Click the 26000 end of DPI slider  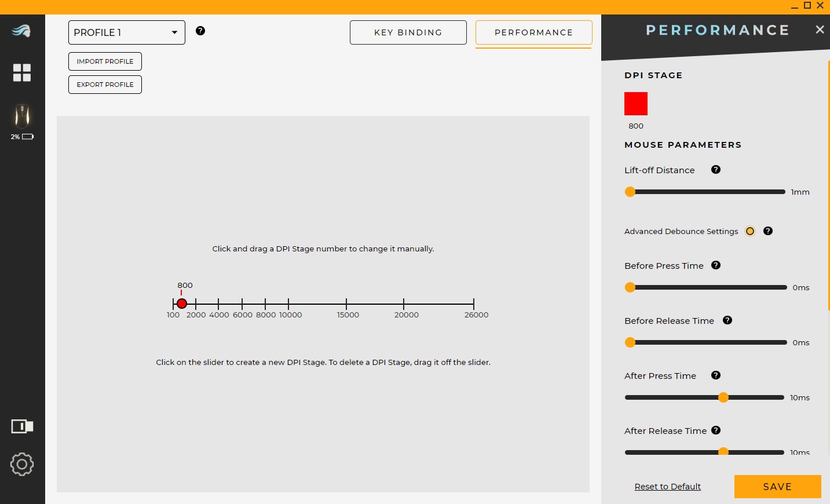pos(473,304)
